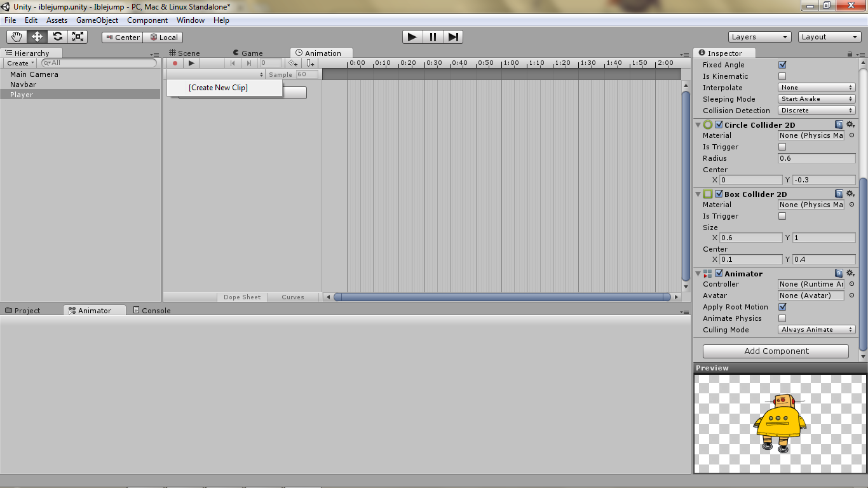Click the Add Event icon in Animation window
The width and height of the screenshot is (868, 488).
309,63
